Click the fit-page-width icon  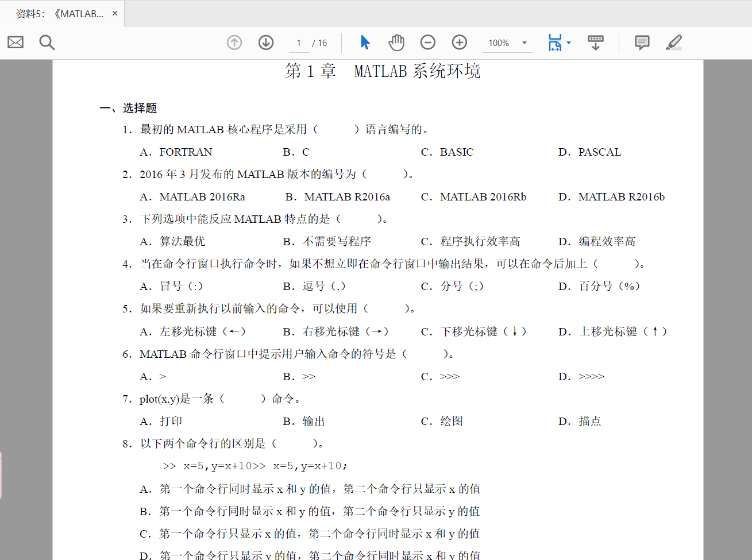click(x=555, y=43)
